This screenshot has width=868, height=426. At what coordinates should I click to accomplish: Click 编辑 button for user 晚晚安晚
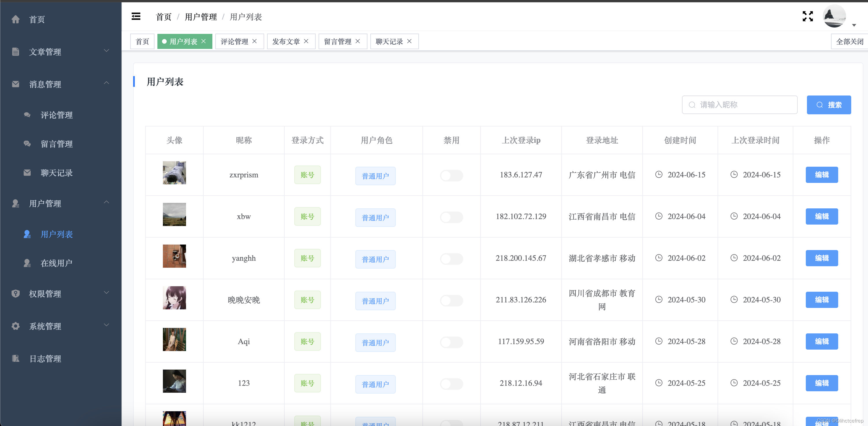click(821, 300)
